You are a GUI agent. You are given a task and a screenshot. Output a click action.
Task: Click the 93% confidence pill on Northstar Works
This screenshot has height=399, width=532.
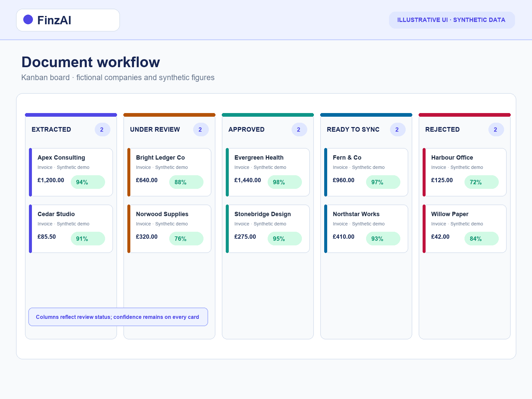click(383, 238)
